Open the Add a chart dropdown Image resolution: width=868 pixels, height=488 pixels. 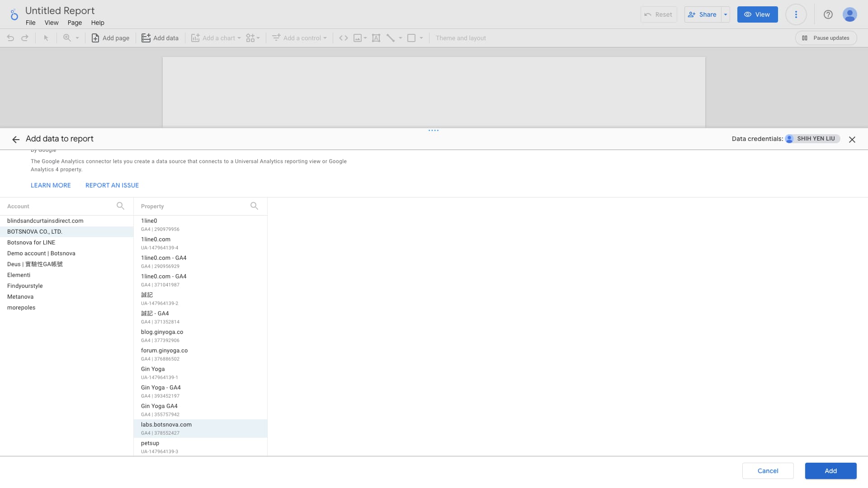[216, 38]
